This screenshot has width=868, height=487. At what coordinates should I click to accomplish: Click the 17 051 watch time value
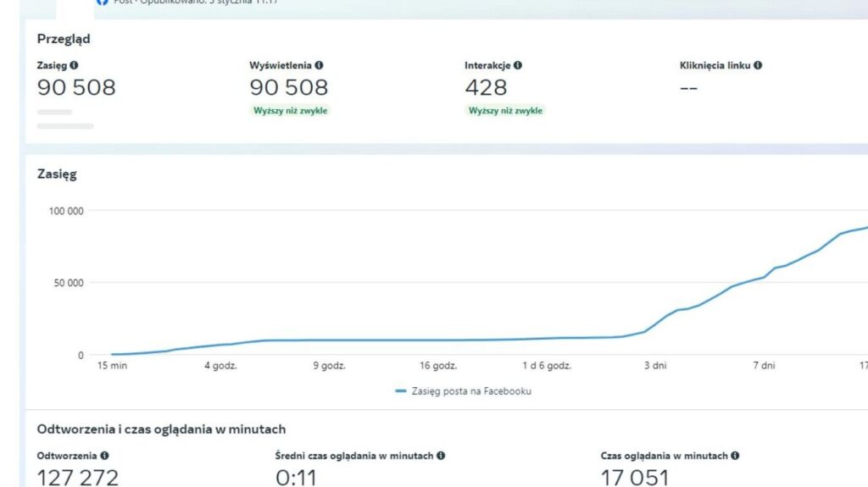point(634,477)
